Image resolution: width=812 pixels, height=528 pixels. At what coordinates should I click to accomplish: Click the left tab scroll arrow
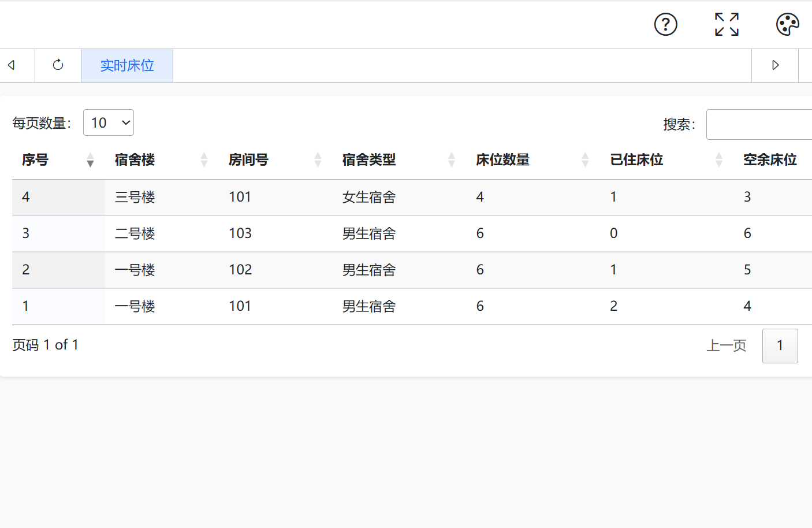pos(12,65)
